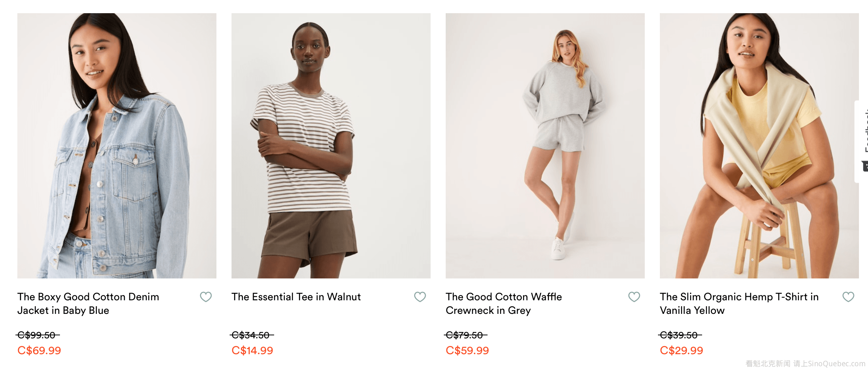This screenshot has width=868, height=370.
Task: Add Good Cotton Waffle Crewneck to wishlist heart
Action: 634,297
